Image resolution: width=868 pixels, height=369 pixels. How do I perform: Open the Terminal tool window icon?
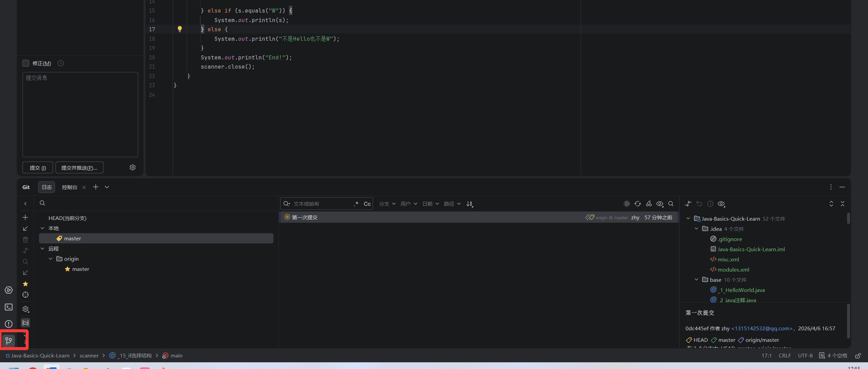(9, 307)
